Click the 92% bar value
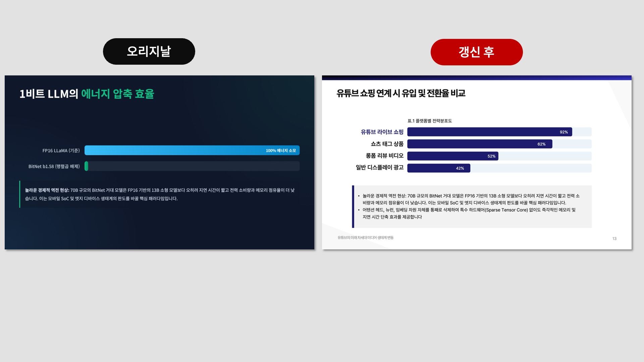Image resolution: width=644 pixels, height=362 pixels. [x=564, y=132]
